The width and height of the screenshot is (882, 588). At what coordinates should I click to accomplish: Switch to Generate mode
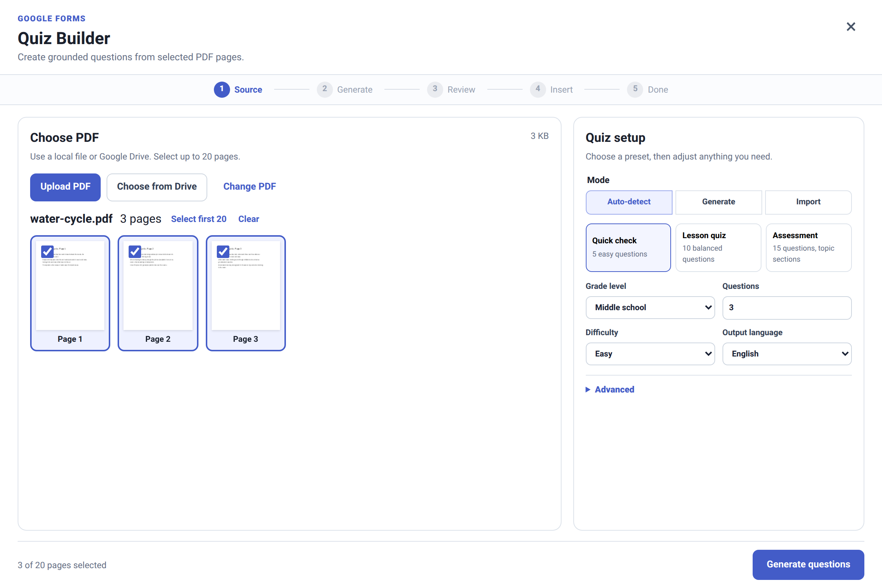click(x=718, y=202)
